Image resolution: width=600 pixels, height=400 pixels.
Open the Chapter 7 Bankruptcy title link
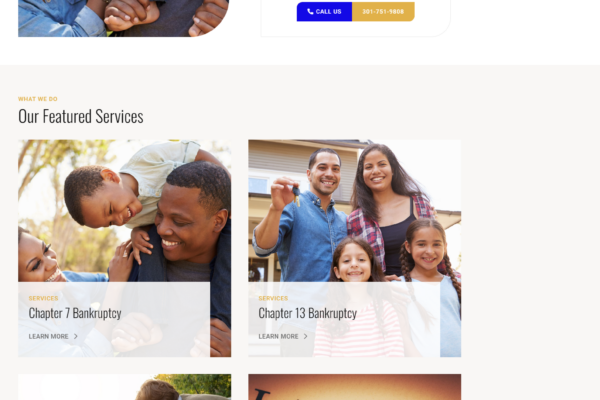pos(75,313)
